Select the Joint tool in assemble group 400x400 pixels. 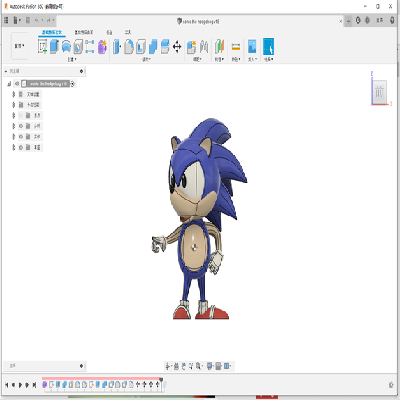[x=204, y=47]
